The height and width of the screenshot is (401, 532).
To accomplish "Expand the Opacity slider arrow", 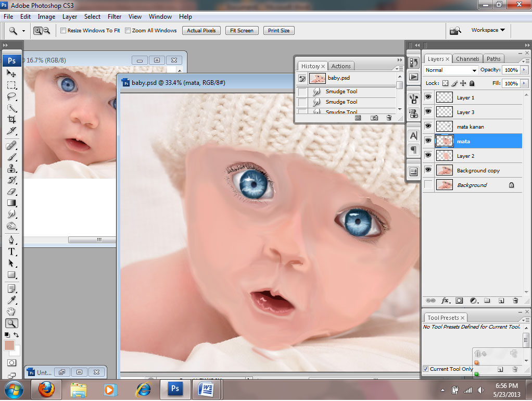I will tap(524, 70).
